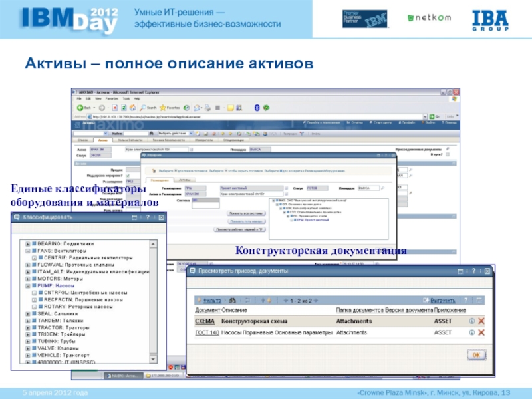532x399 pixels.
Task: Show info for ГОСТ 140 row
Action: click(x=471, y=332)
